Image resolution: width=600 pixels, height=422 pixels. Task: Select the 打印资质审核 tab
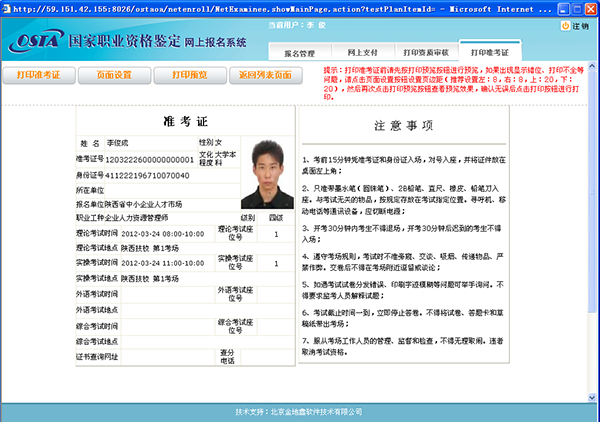426,52
